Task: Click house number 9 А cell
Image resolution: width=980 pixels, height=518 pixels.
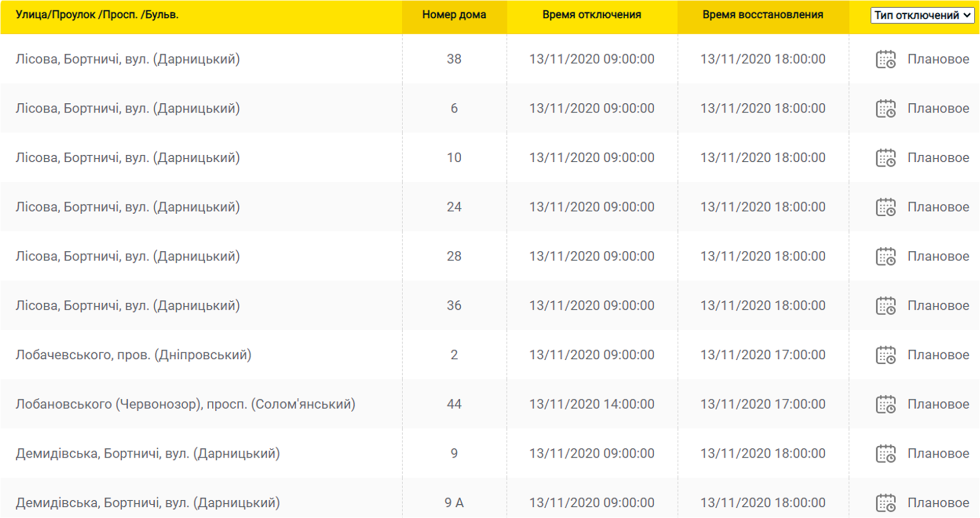Action: (x=454, y=503)
